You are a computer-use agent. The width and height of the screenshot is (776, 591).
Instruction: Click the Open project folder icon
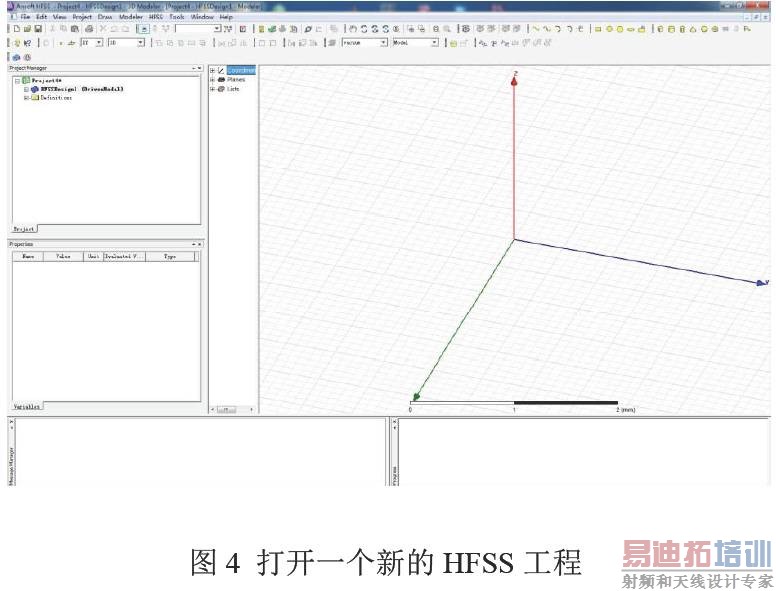coord(27,29)
